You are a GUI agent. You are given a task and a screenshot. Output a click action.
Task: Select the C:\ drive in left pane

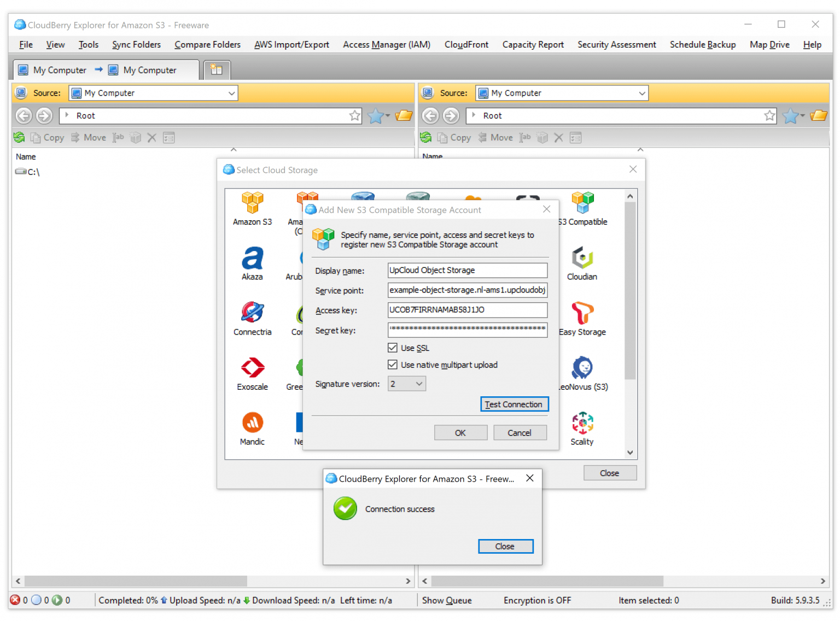click(28, 172)
